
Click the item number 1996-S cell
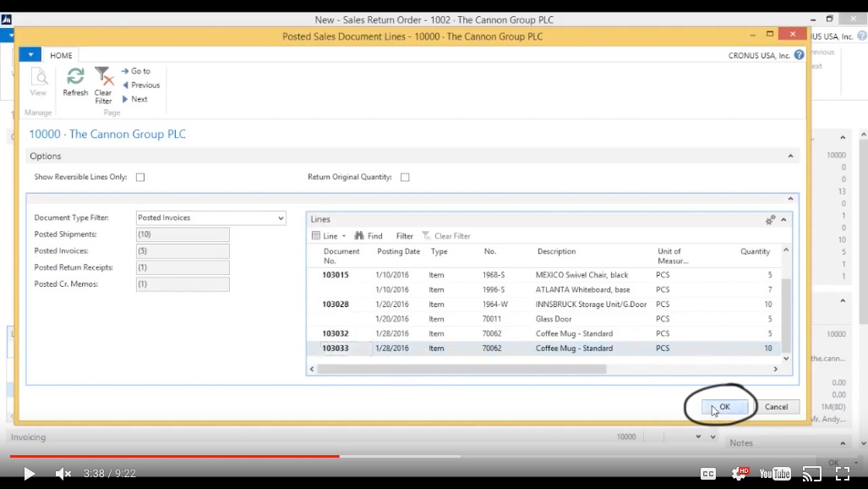(494, 290)
